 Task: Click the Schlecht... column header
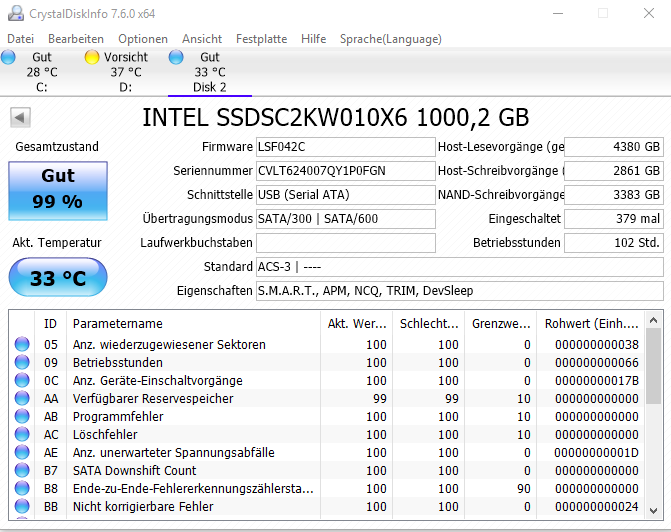[x=428, y=324]
